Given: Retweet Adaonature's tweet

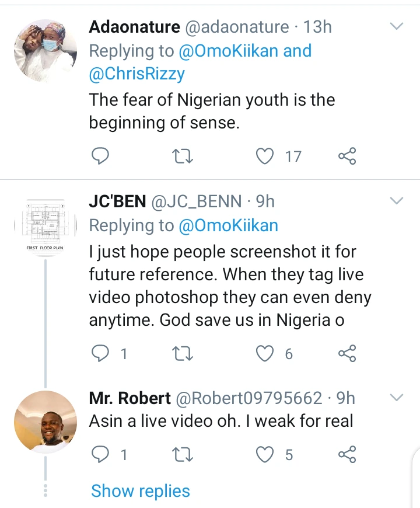Looking at the screenshot, I should [184, 156].
